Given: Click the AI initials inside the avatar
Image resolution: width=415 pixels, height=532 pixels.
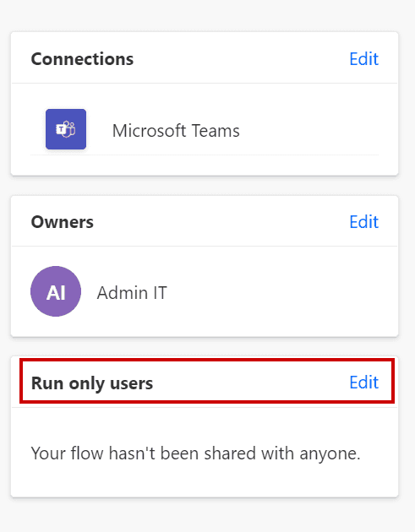Looking at the screenshot, I should point(56,292).
